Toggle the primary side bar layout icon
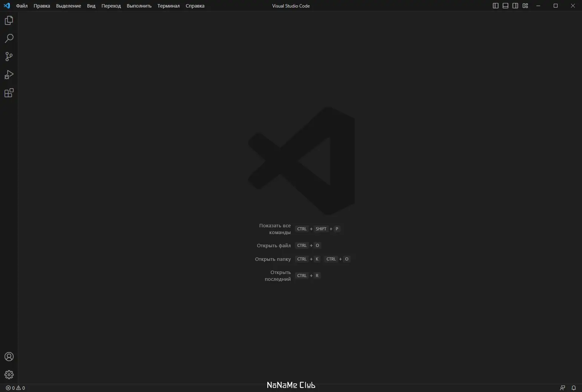The height and width of the screenshot is (392, 582). click(496, 6)
